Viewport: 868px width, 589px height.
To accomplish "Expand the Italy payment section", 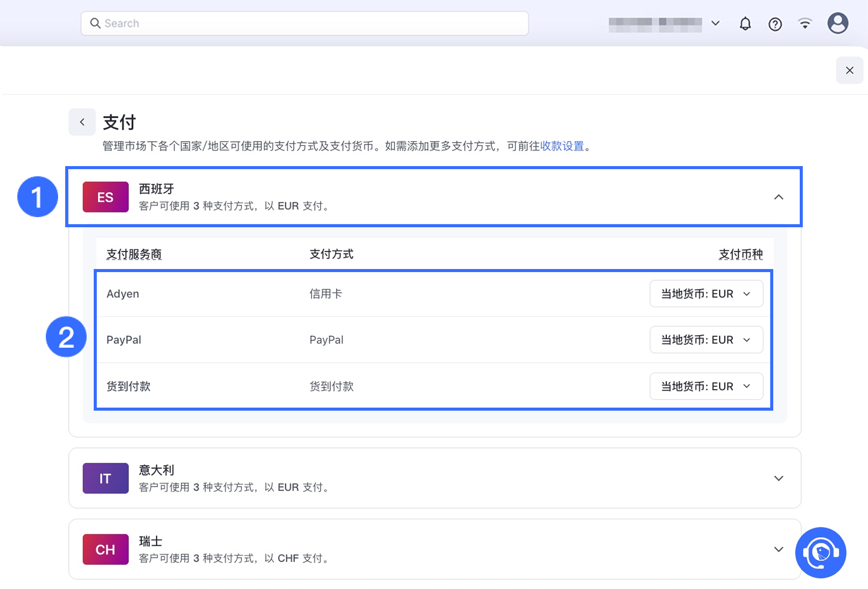I will pyautogui.click(x=778, y=478).
